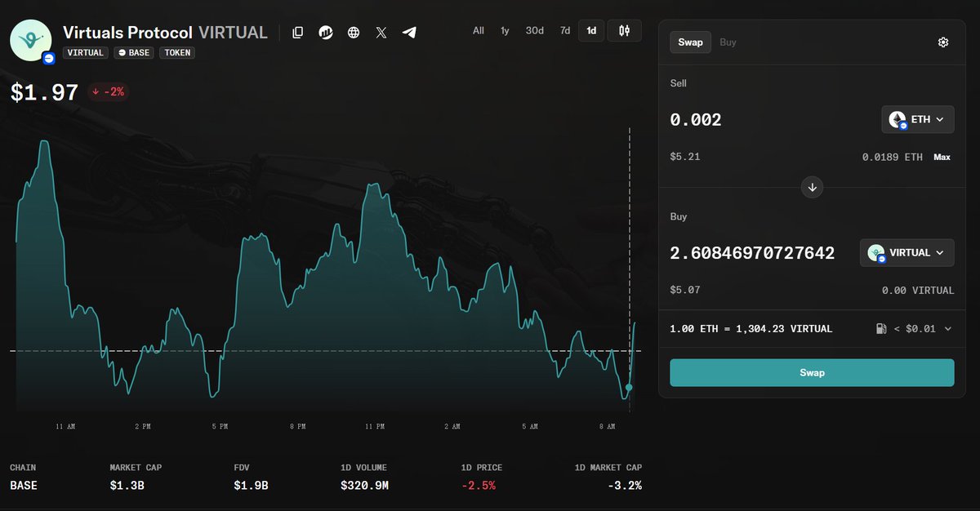Open the VIRTUAL token dropdown

[907, 253]
